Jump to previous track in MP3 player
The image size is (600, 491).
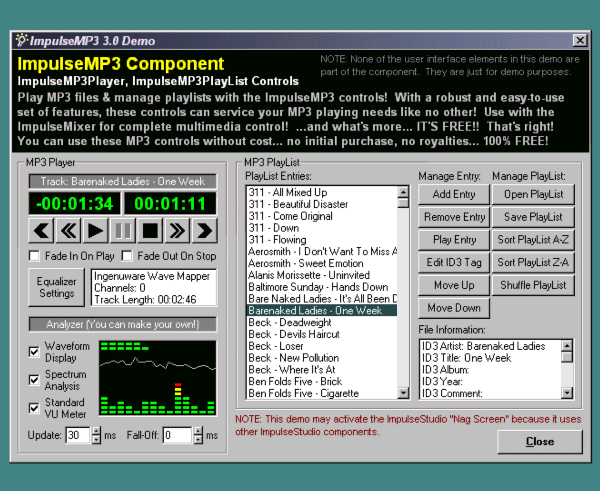pyautogui.click(x=41, y=231)
